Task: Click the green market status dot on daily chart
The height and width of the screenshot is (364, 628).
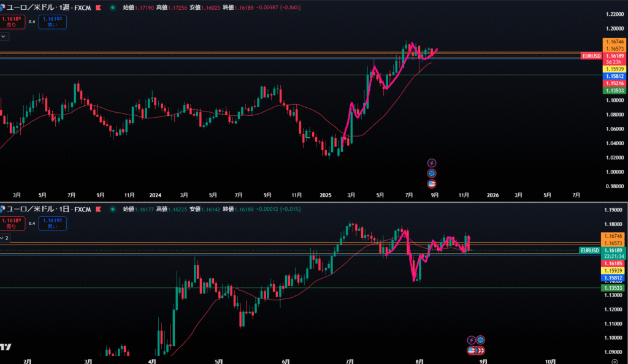Action: [x=113, y=209]
